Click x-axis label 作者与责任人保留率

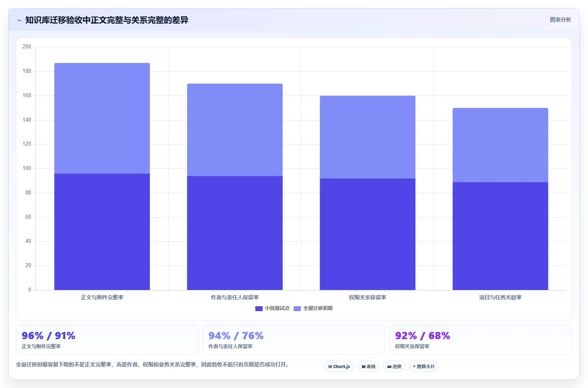(x=235, y=298)
